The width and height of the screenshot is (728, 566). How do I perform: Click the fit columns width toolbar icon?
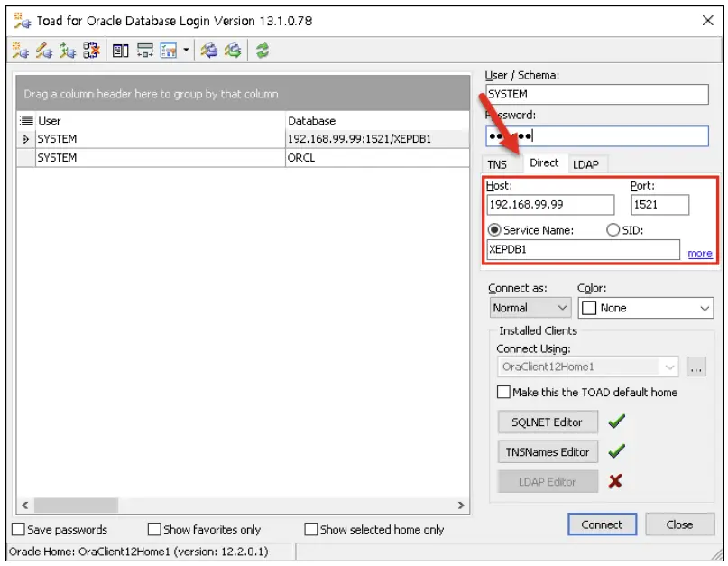coord(145,51)
